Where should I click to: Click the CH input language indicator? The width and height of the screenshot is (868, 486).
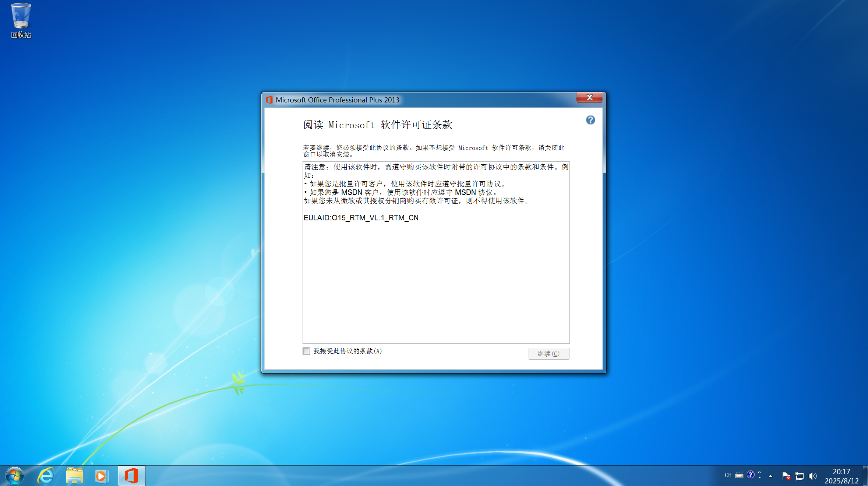coord(728,475)
